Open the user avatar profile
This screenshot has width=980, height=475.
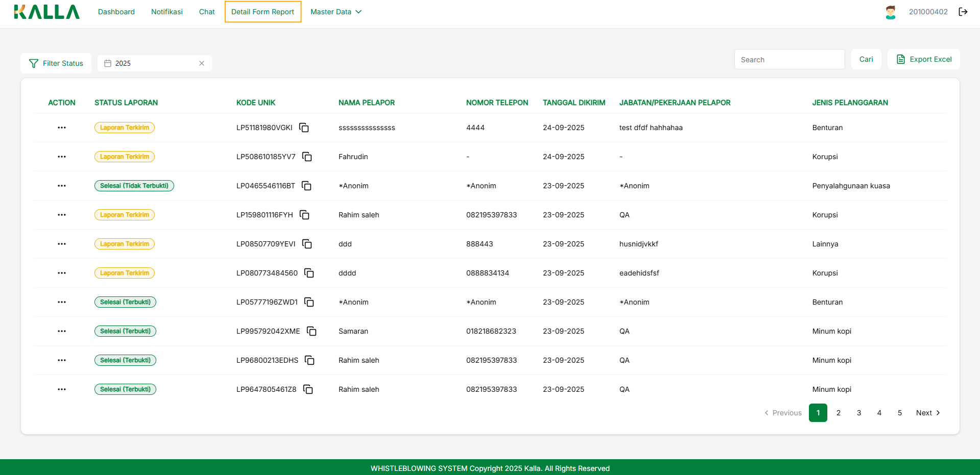point(890,12)
